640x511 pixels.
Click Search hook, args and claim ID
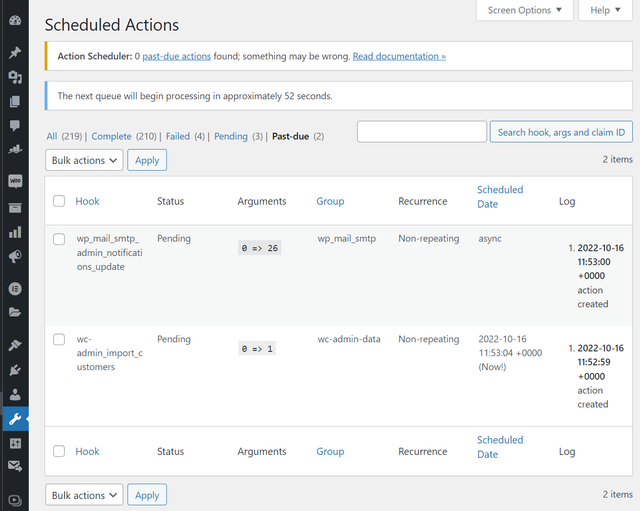tap(561, 132)
